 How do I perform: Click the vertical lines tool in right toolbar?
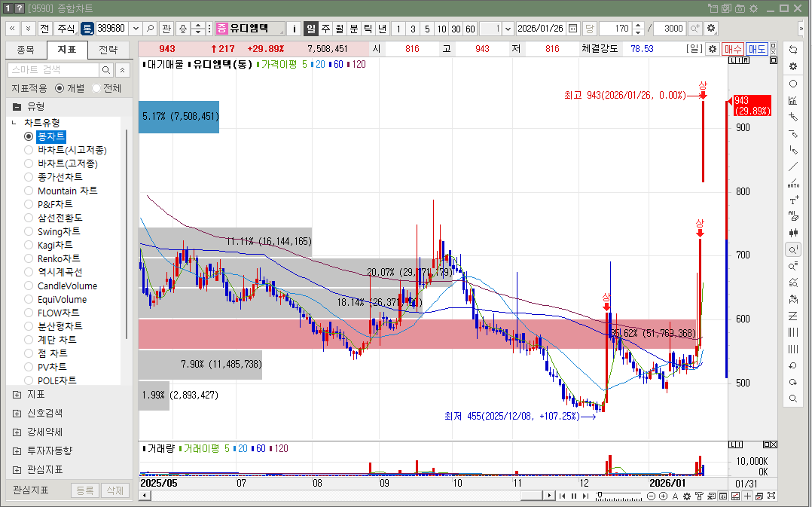[x=793, y=332]
